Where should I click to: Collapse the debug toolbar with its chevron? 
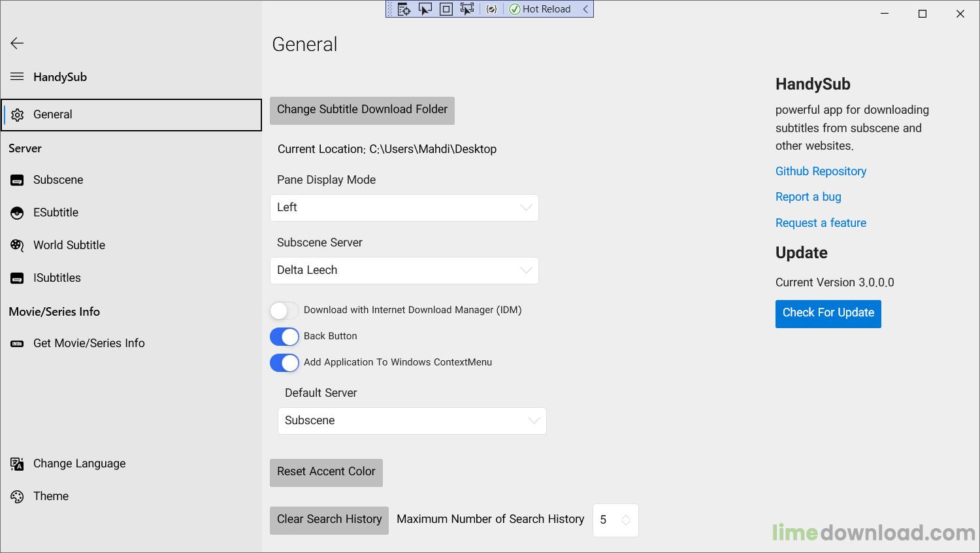(585, 9)
